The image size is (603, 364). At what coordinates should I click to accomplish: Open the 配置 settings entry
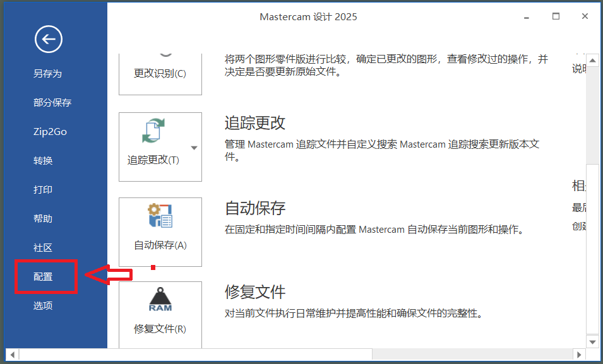click(x=43, y=277)
